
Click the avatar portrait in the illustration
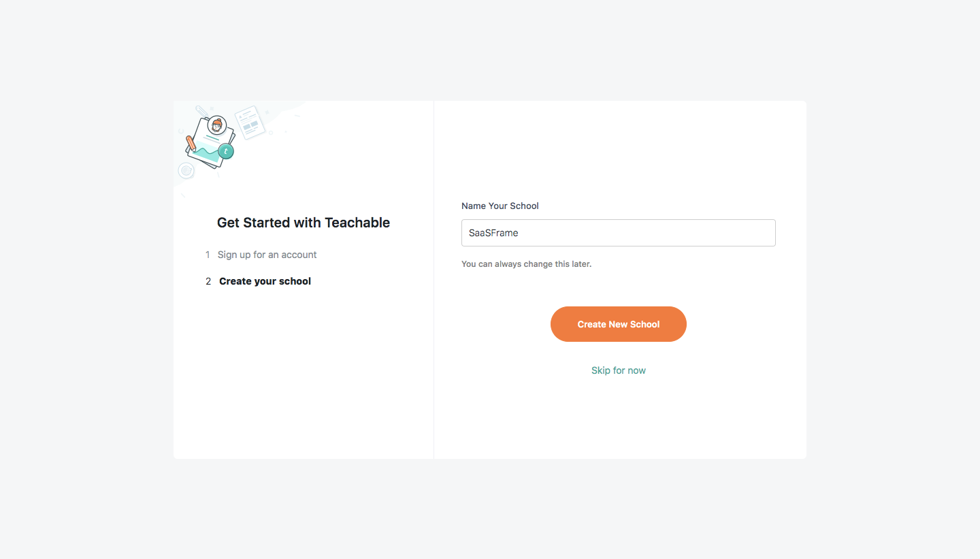pyautogui.click(x=216, y=125)
